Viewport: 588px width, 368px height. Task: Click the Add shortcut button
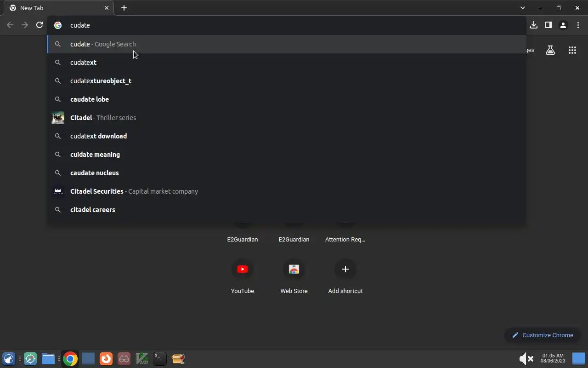[x=345, y=276]
